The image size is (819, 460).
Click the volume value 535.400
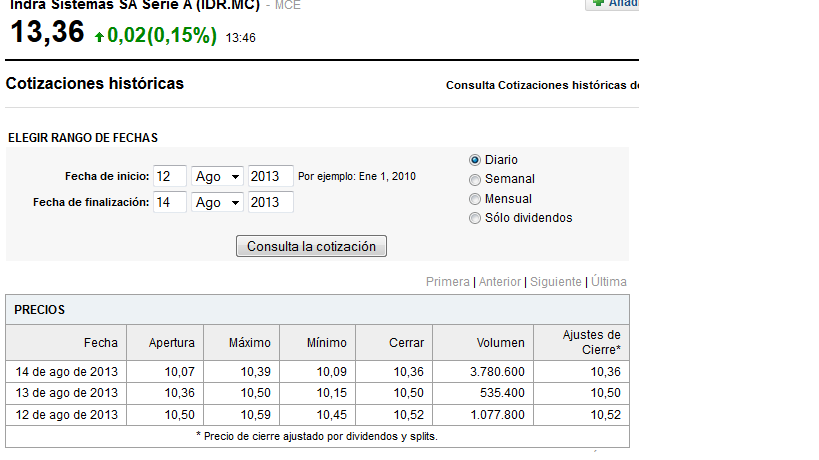click(502, 393)
